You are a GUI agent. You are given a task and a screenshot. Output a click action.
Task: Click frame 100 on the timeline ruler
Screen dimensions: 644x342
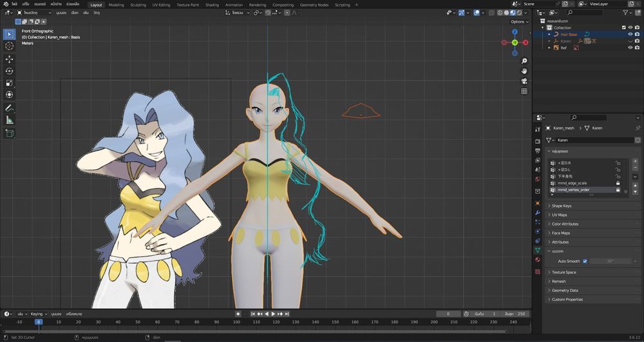point(236,321)
